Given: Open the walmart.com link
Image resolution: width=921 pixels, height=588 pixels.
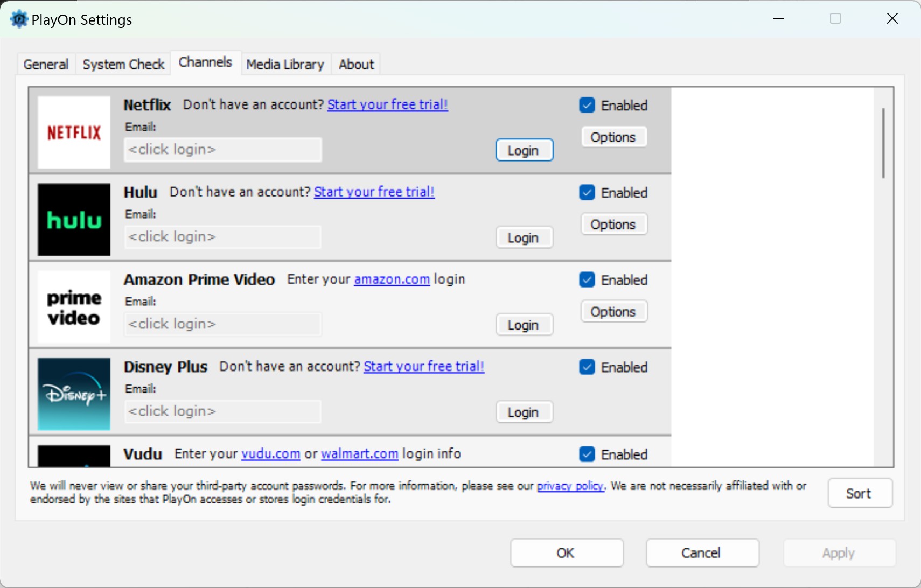Looking at the screenshot, I should point(359,453).
